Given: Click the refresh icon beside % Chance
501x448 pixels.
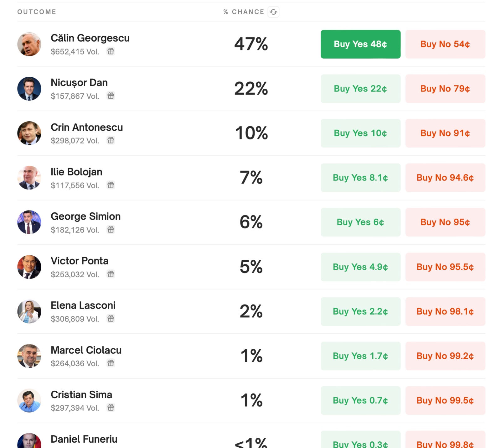Looking at the screenshot, I should tap(273, 12).
